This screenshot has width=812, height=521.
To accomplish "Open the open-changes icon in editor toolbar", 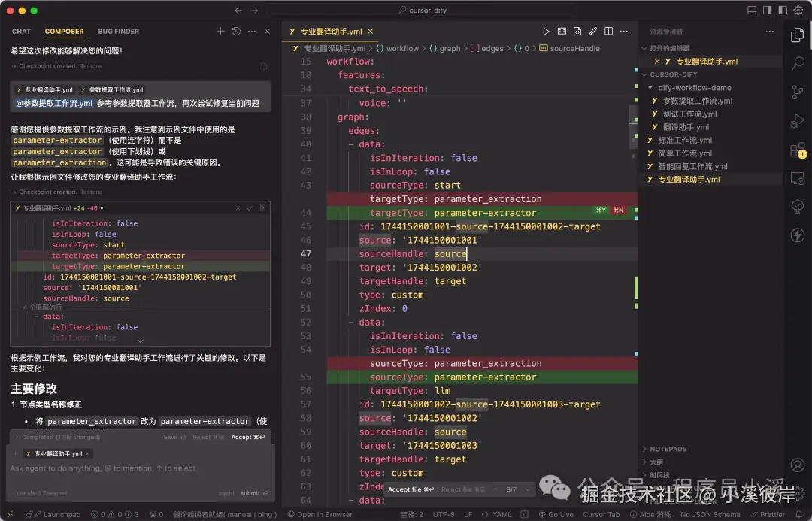I will 577,32.
